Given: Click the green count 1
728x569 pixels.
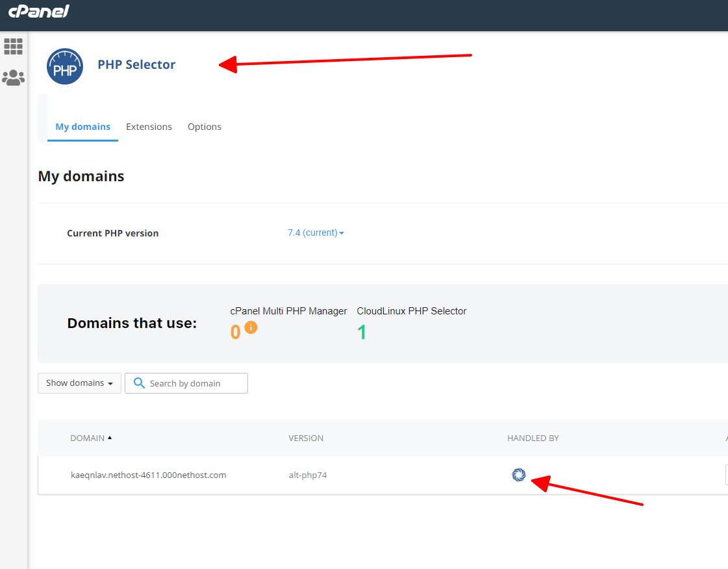Looking at the screenshot, I should (x=362, y=332).
